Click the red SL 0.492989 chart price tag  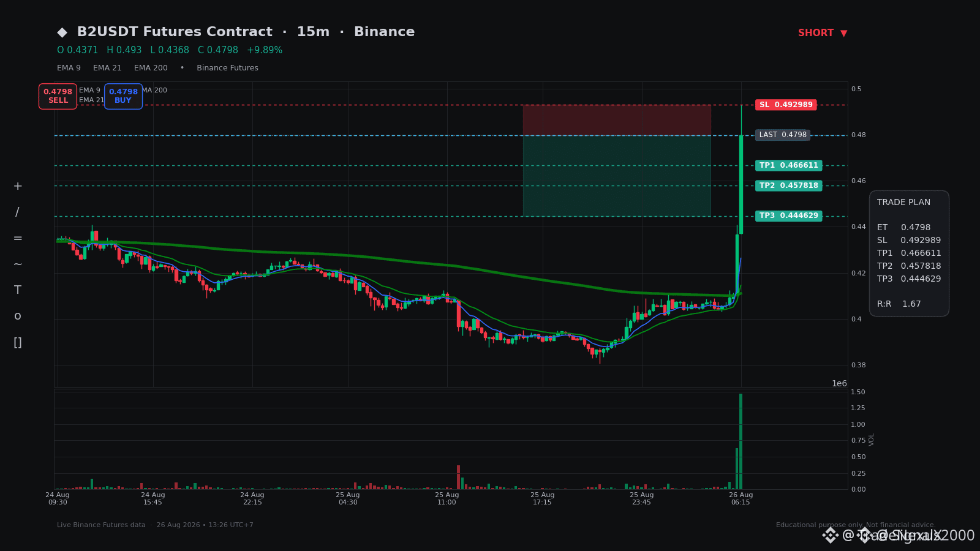[786, 105]
